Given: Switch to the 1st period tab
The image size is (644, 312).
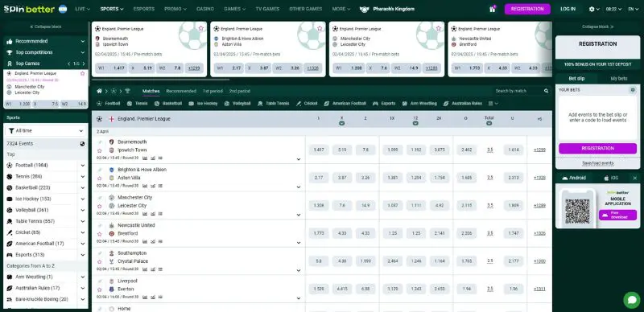Looking at the screenshot, I should pyautogui.click(x=213, y=91).
